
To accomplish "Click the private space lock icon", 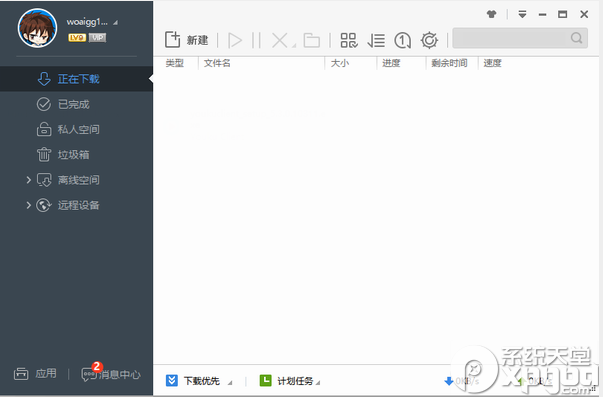I will [44, 129].
